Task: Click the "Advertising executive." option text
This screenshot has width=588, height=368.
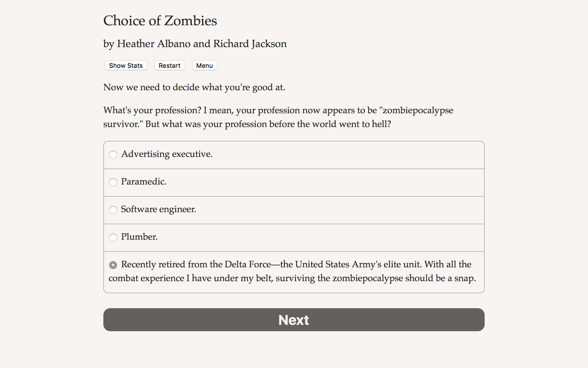Action: (x=167, y=154)
